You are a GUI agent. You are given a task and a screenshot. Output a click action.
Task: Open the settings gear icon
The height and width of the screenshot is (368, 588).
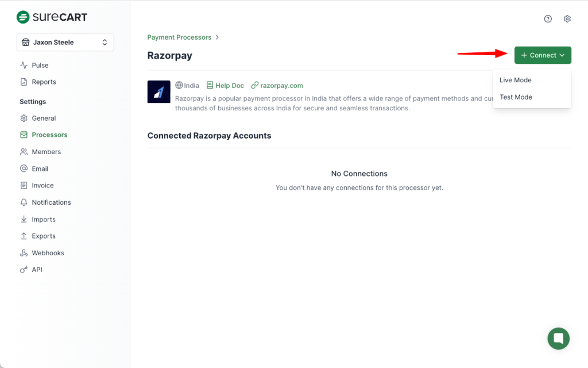click(x=567, y=19)
